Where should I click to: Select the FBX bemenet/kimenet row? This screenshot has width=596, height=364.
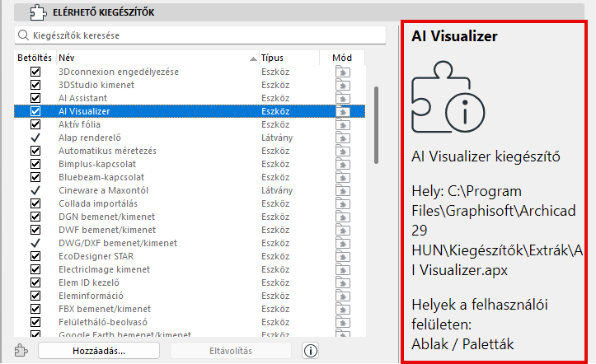(x=190, y=310)
